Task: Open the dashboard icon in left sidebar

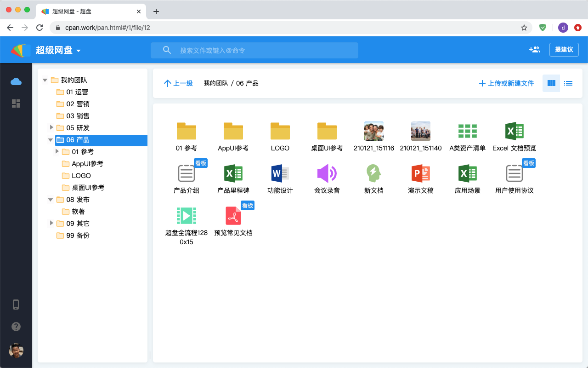Action: click(x=16, y=103)
